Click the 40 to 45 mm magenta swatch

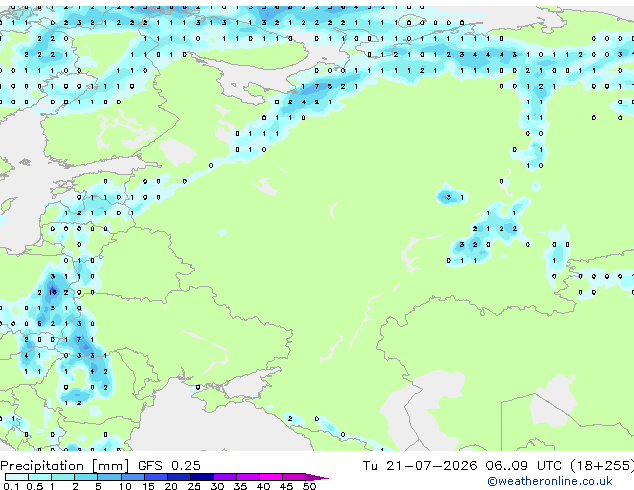pyautogui.click(x=271, y=477)
